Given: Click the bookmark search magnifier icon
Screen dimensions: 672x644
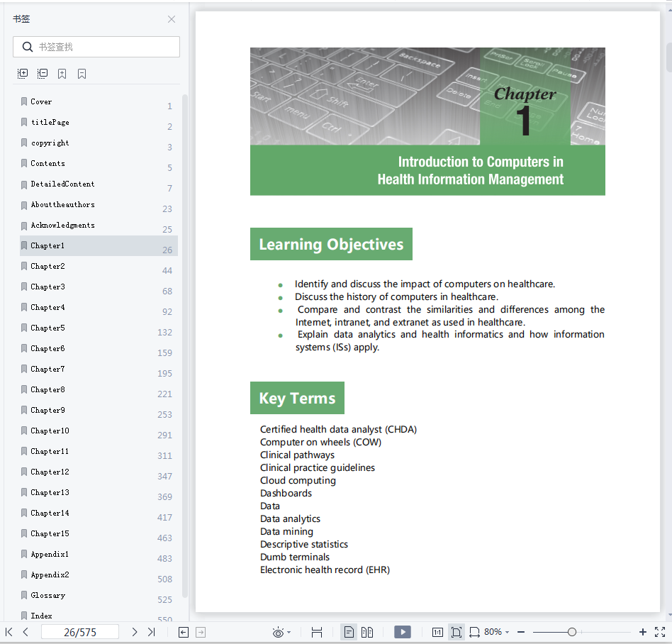Looking at the screenshot, I should [28, 47].
